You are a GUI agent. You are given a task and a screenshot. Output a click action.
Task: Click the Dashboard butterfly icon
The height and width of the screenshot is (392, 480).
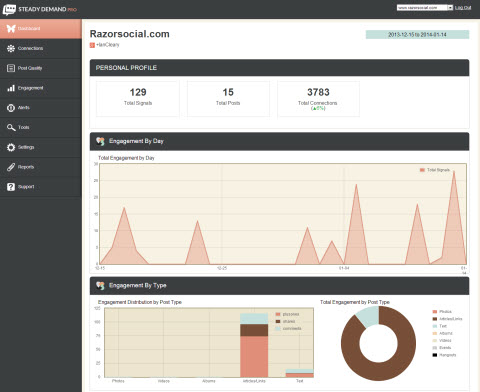tap(11, 29)
